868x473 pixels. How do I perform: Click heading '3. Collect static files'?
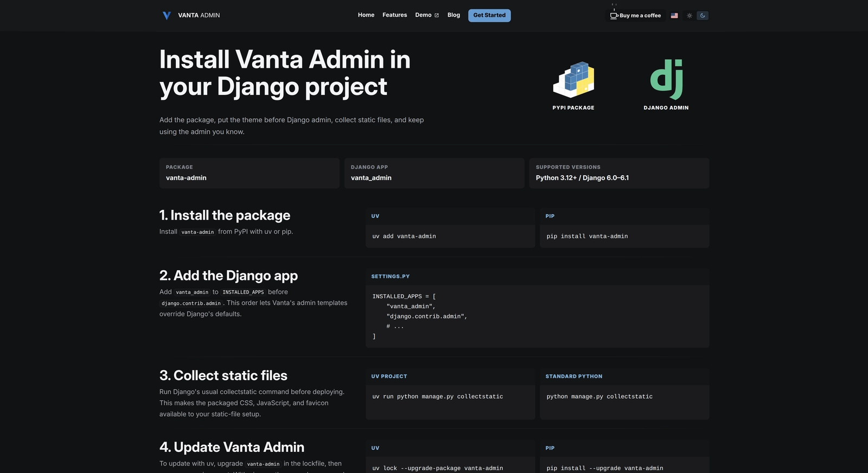point(224,376)
